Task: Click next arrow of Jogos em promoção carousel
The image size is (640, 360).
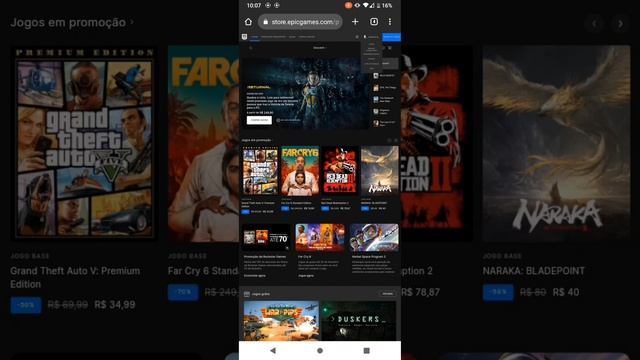Action: coord(396,140)
